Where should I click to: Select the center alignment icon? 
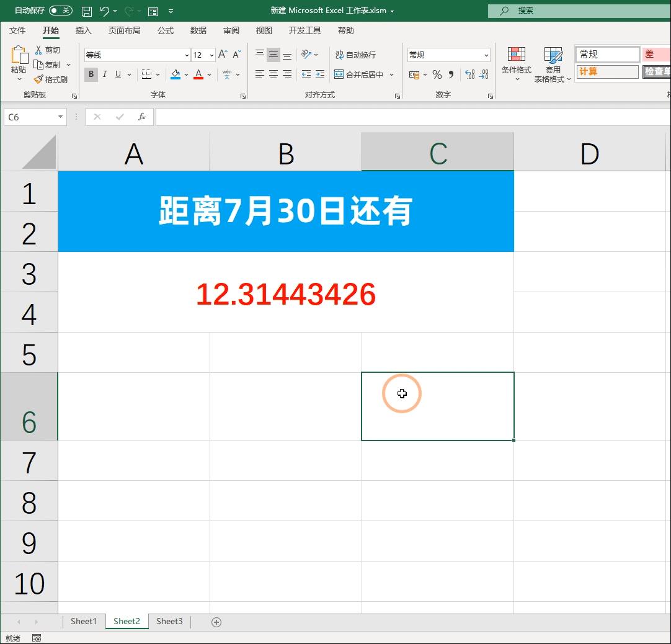tap(273, 74)
